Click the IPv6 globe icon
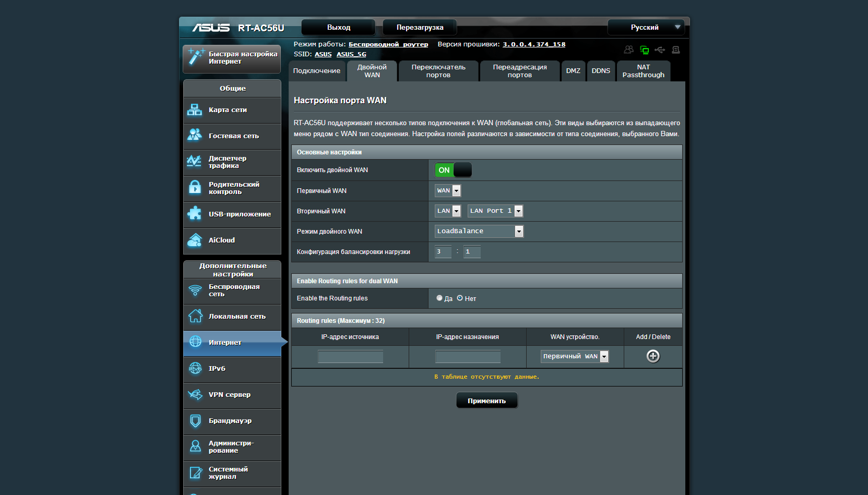The width and height of the screenshot is (868, 495). point(195,368)
